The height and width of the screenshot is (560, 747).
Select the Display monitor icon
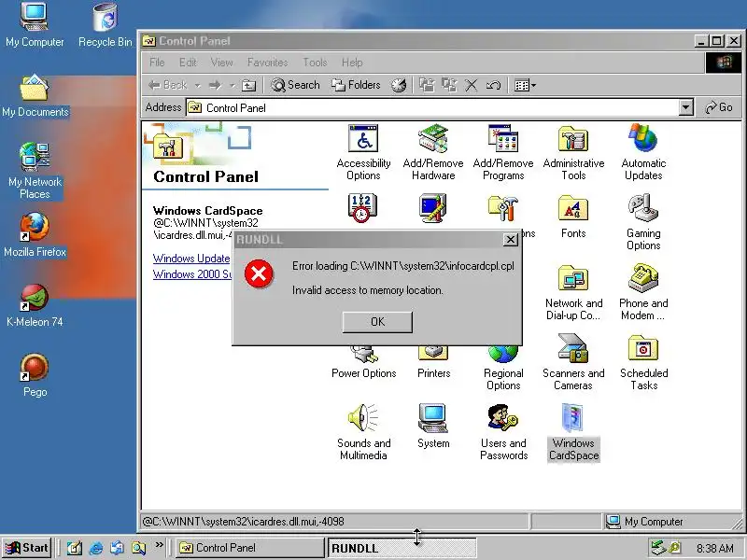(x=433, y=208)
